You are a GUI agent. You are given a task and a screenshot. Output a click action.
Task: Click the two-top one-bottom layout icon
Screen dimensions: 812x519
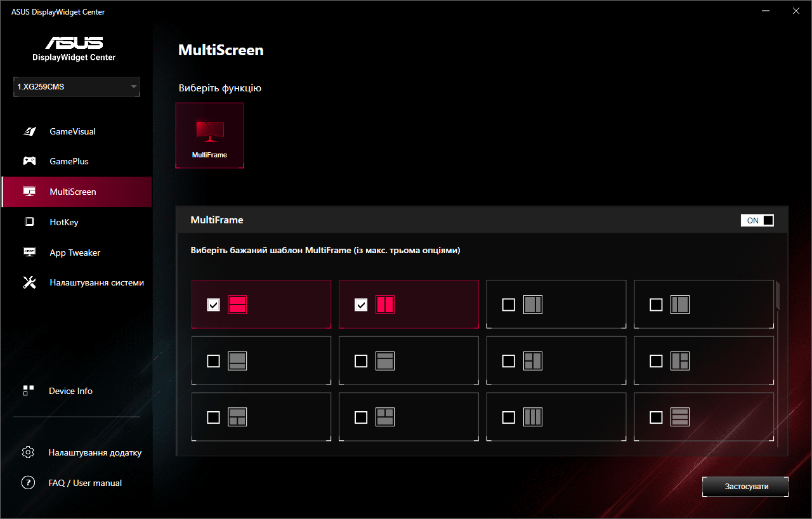(x=385, y=417)
